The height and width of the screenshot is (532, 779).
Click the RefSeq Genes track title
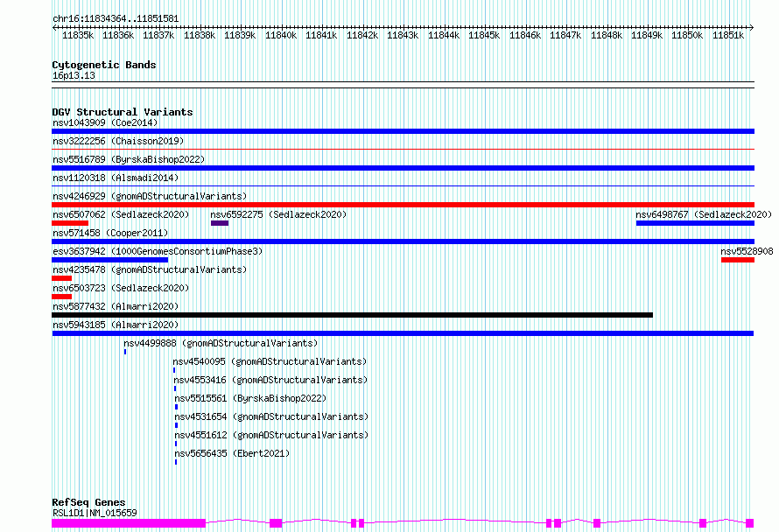(88, 502)
